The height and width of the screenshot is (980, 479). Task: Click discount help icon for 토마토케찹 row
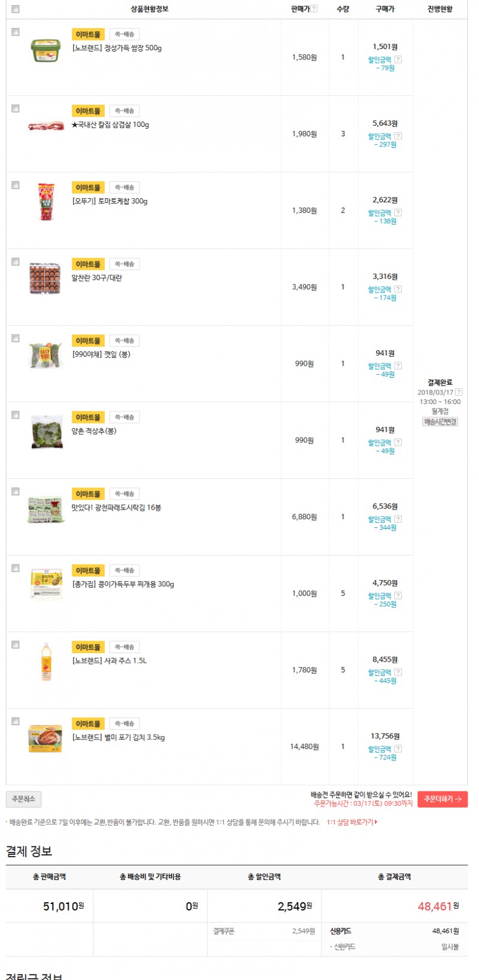(x=398, y=213)
